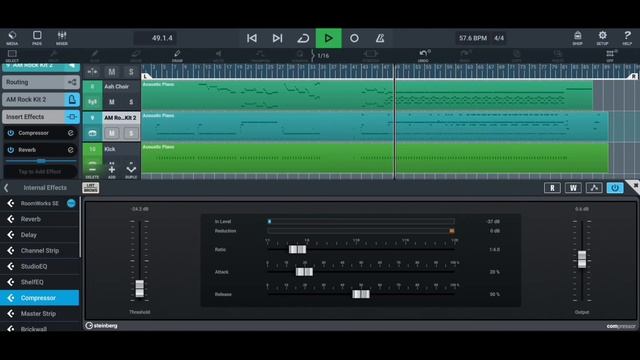Select the Aah Choir track name

(116, 87)
